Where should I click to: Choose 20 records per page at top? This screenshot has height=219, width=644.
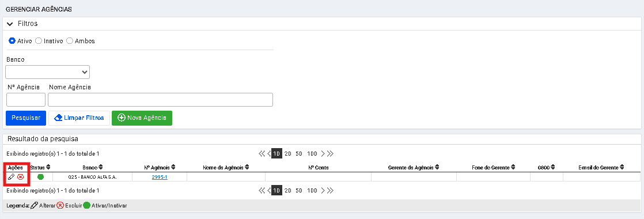(288, 154)
